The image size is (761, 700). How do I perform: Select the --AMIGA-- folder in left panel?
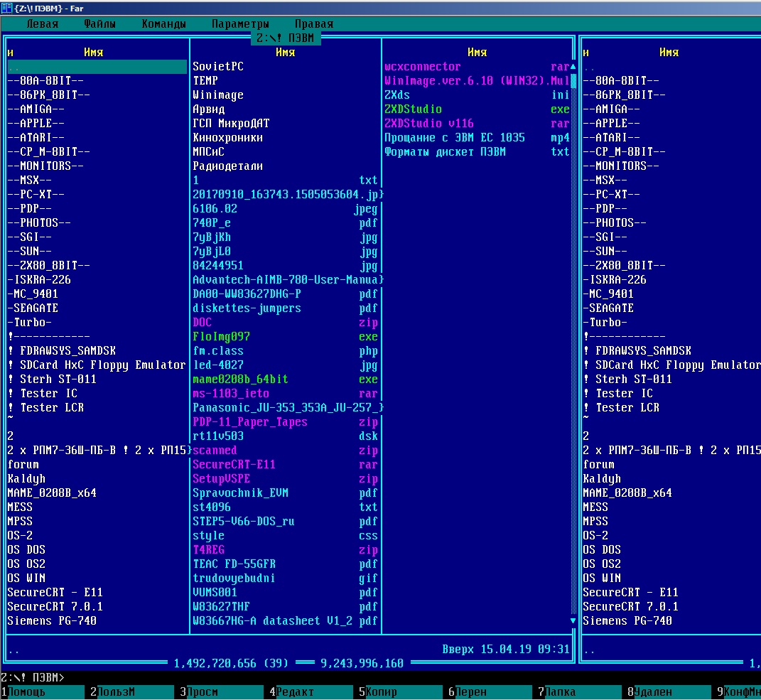pyautogui.click(x=36, y=109)
